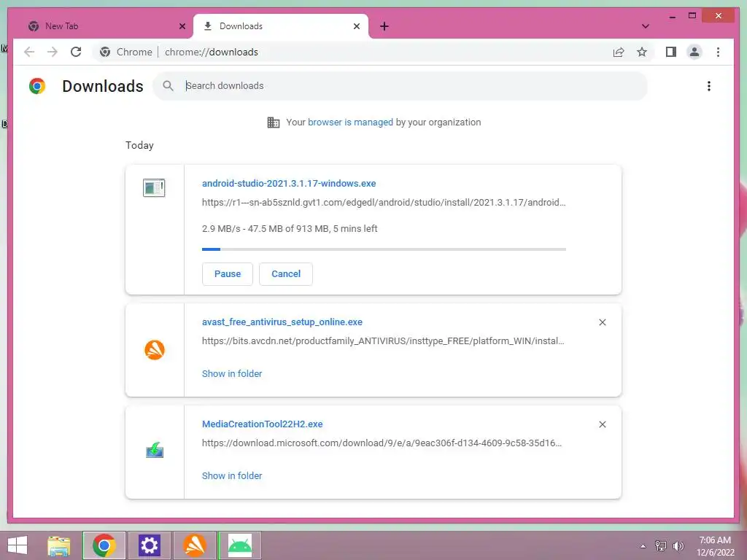Bookmark this page with the star icon
Image resolution: width=747 pixels, height=560 pixels.
coord(642,52)
